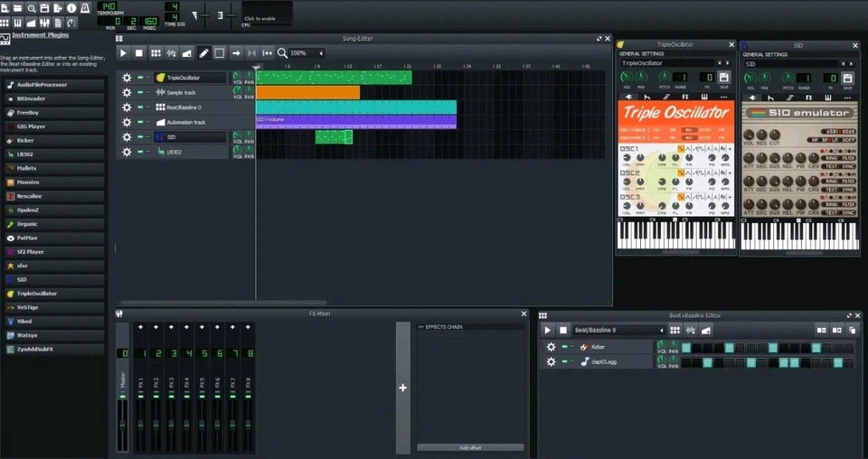Add beat/bassline in Song-Editor toolbar
Viewport: 868px width, 459px height.
[x=156, y=53]
